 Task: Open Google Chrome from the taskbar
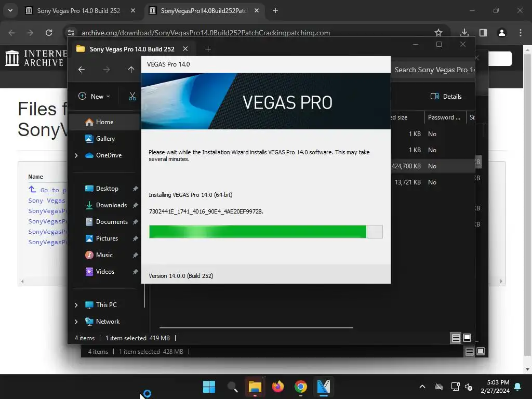(x=301, y=387)
